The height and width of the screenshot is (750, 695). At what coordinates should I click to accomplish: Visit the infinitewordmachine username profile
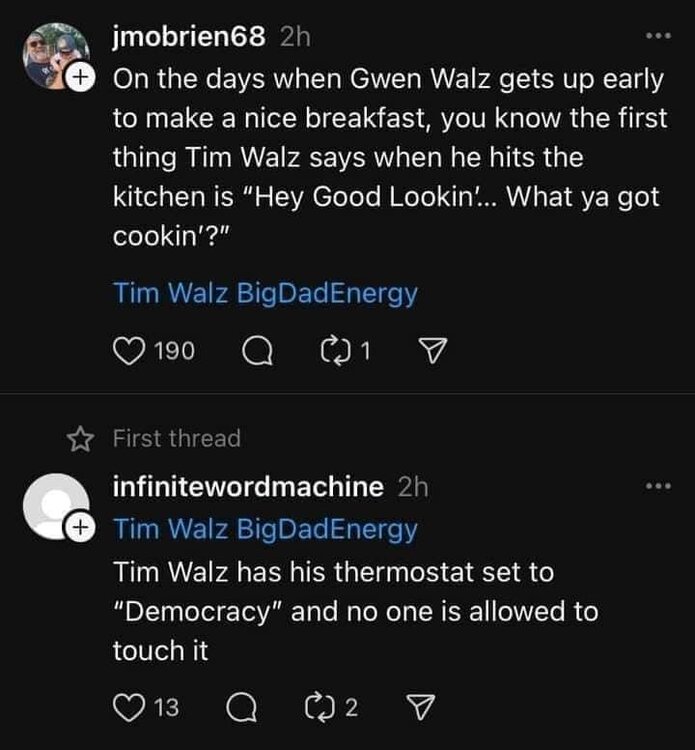[248, 487]
